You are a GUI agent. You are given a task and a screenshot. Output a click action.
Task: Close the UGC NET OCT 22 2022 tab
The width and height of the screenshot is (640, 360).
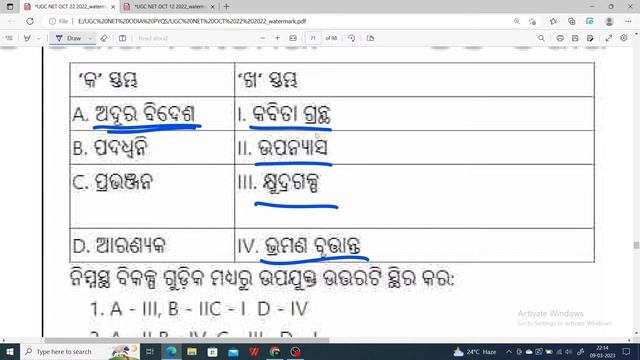pos(113,7)
